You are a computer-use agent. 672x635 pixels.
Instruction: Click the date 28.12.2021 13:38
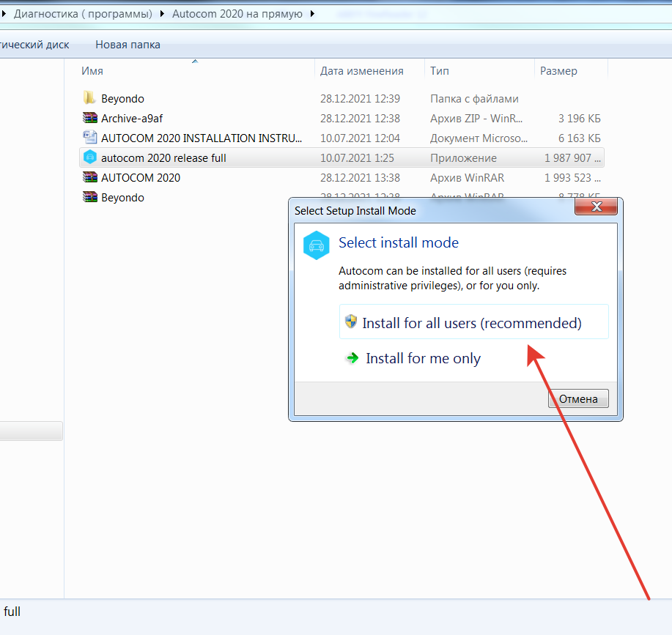(360, 178)
